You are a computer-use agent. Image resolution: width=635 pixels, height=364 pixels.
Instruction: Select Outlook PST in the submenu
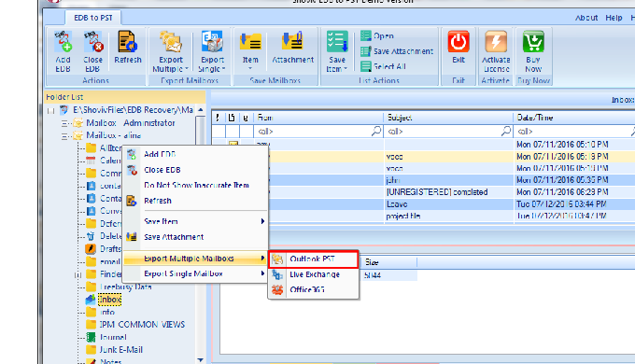click(314, 259)
